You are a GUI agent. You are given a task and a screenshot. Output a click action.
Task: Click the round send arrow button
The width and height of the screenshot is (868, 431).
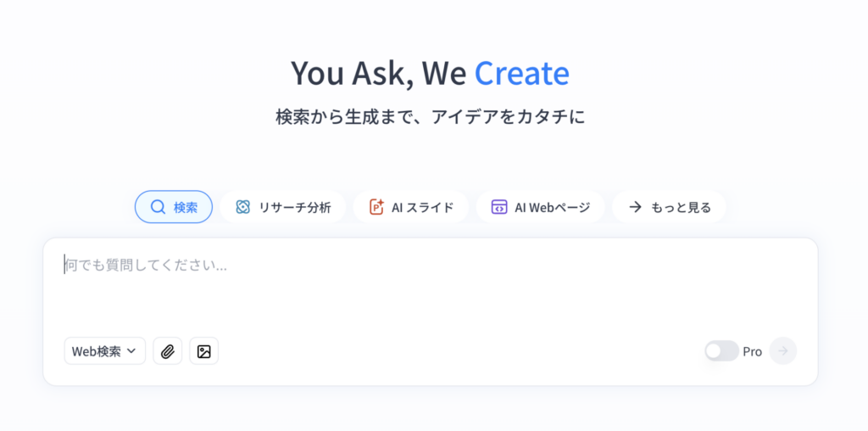point(782,350)
